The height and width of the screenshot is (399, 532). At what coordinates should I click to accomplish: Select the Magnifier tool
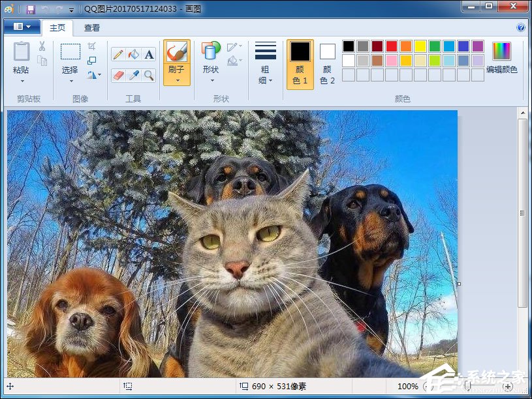pyautogui.click(x=149, y=75)
